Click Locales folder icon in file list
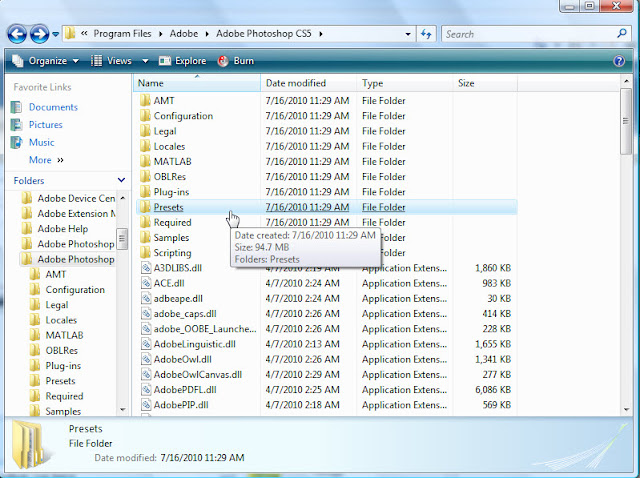The image size is (640, 478). click(145, 146)
